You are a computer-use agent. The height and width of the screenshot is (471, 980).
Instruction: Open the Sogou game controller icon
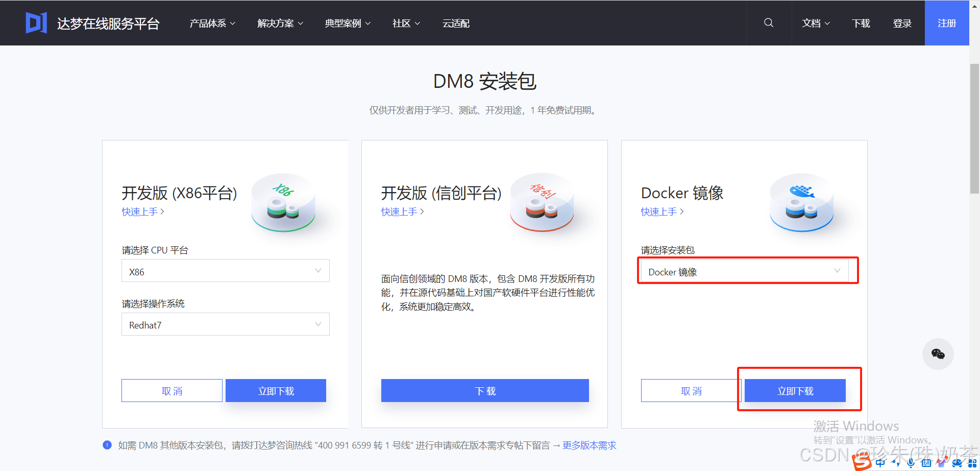pyautogui.click(x=957, y=463)
